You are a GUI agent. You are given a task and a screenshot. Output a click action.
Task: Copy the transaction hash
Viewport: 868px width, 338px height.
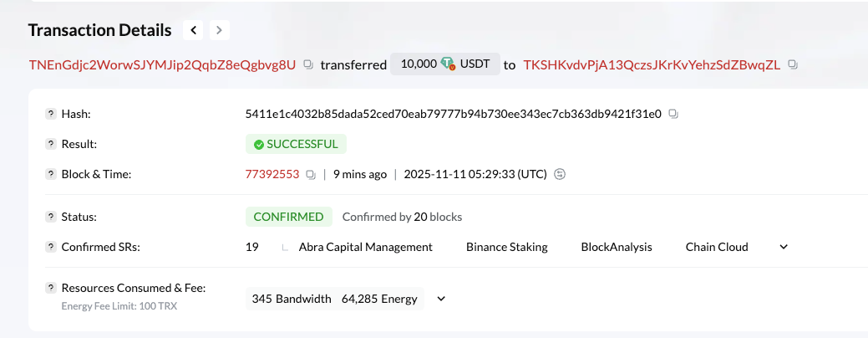673,113
